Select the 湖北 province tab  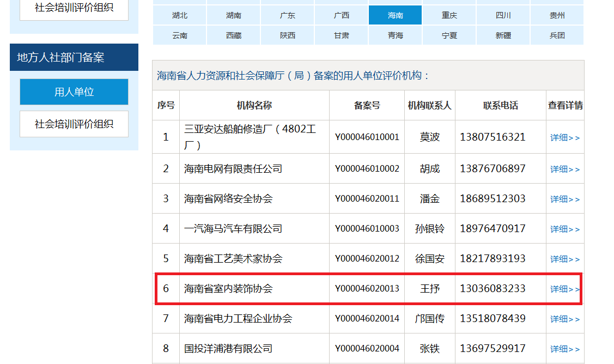180,15
